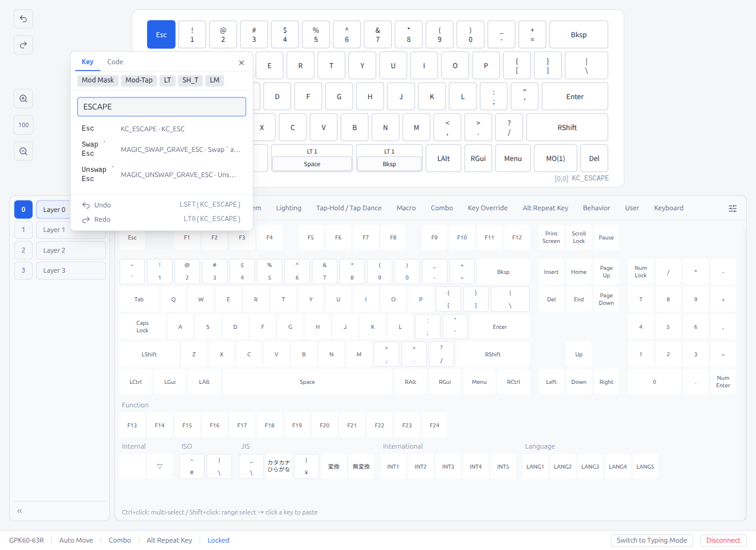The image size is (756, 550).
Task: Choose the SH_T chip
Action: click(x=191, y=80)
